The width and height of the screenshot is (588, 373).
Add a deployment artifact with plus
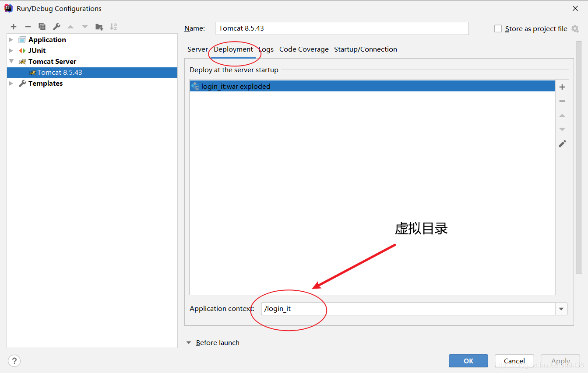562,87
